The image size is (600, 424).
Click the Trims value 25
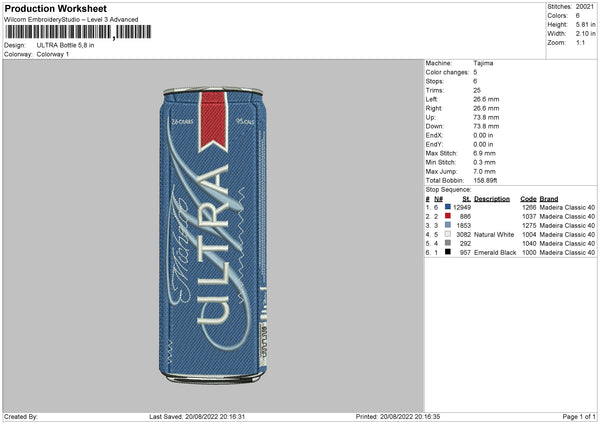tap(477, 90)
